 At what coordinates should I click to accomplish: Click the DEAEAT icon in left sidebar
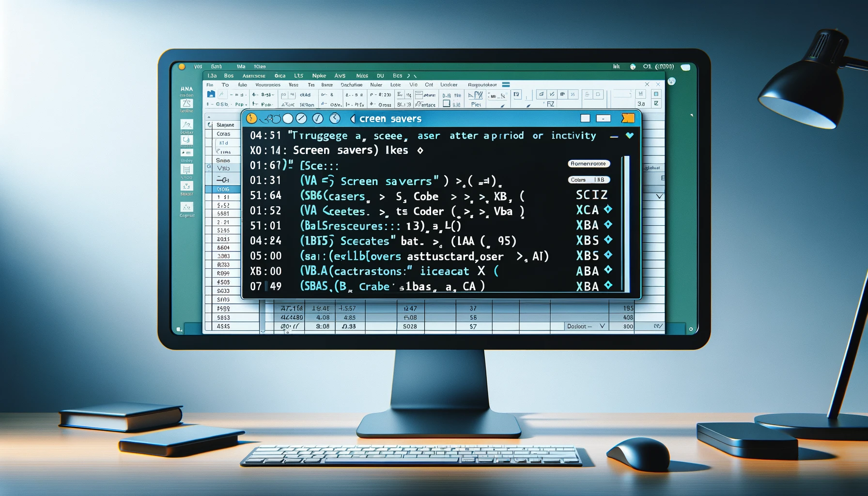pos(186,124)
